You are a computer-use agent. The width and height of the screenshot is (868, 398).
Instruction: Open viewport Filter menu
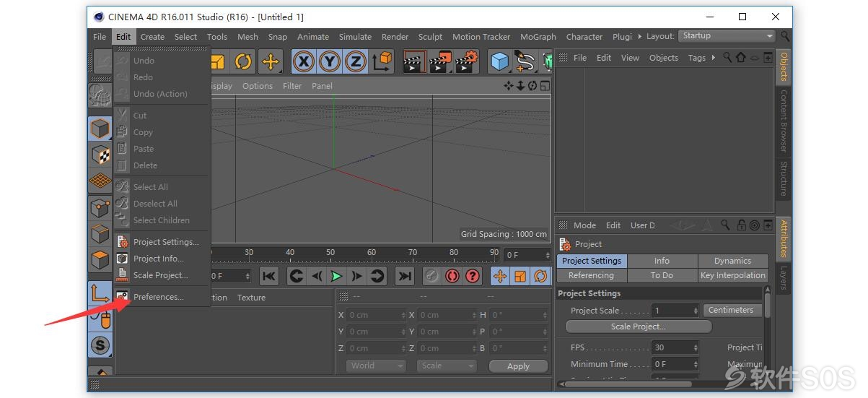point(292,86)
